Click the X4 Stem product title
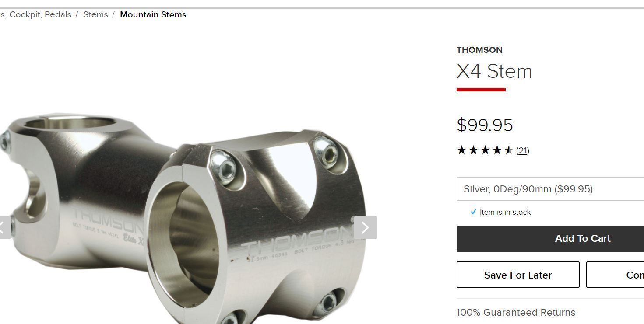The image size is (644, 324). click(x=494, y=71)
